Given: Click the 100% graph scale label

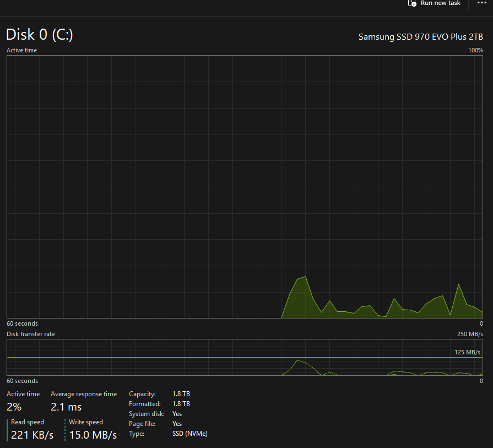Looking at the screenshot, I should click(x=476, y=50).
